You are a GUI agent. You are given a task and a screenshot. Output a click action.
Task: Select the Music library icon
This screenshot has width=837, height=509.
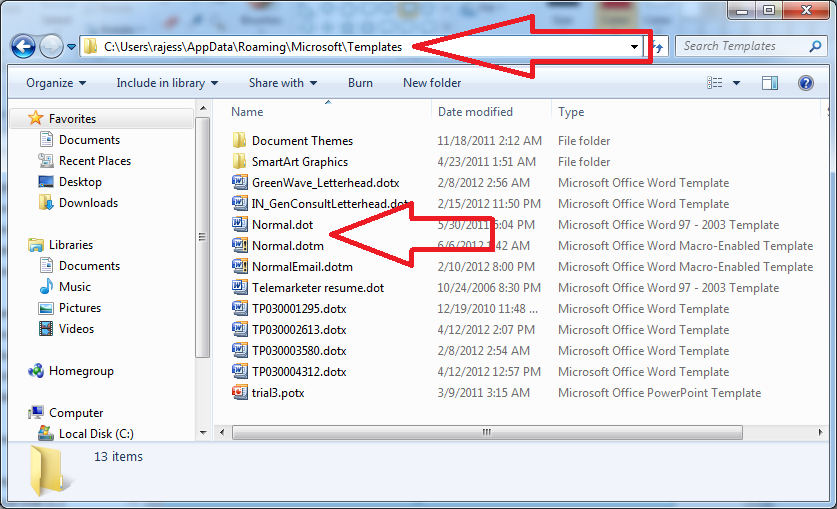click(x=45, y=287)
